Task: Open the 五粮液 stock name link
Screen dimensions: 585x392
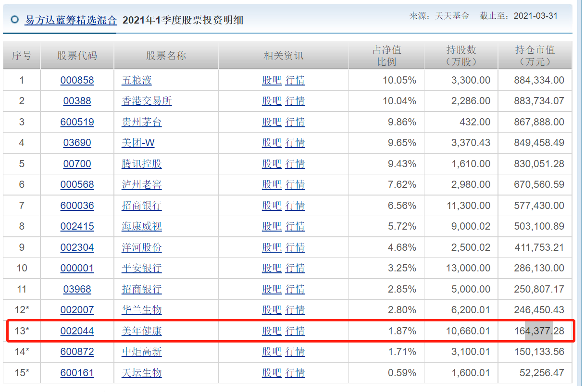Action: click(x=137, y=80)
